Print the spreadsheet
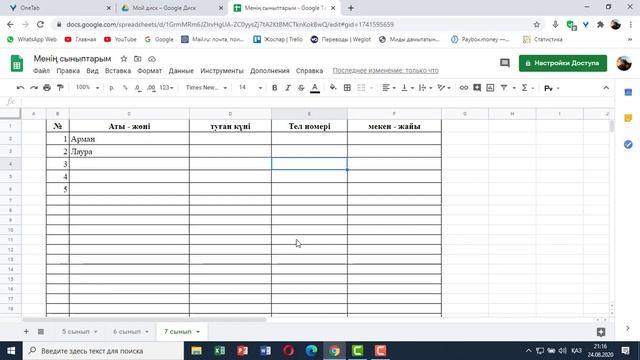Viewport: 640px width, 360px height. pyautogui.click(x=47, y=88)
